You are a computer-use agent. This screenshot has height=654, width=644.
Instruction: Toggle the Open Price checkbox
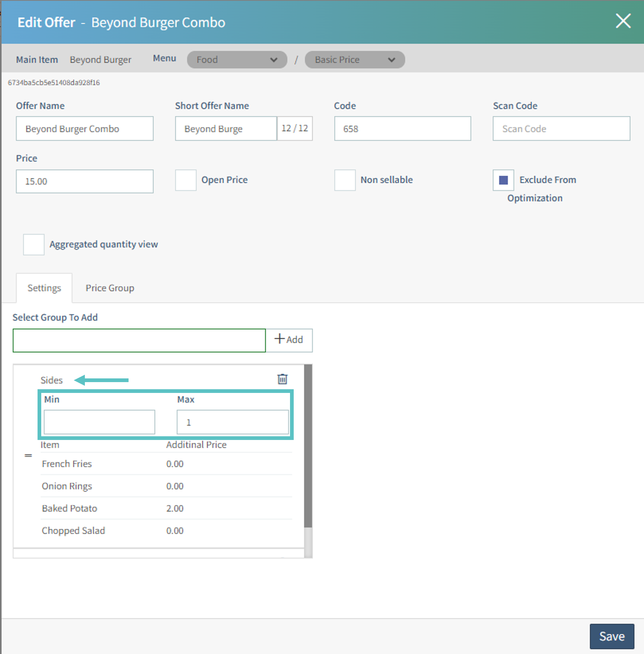tap(186, 180)
